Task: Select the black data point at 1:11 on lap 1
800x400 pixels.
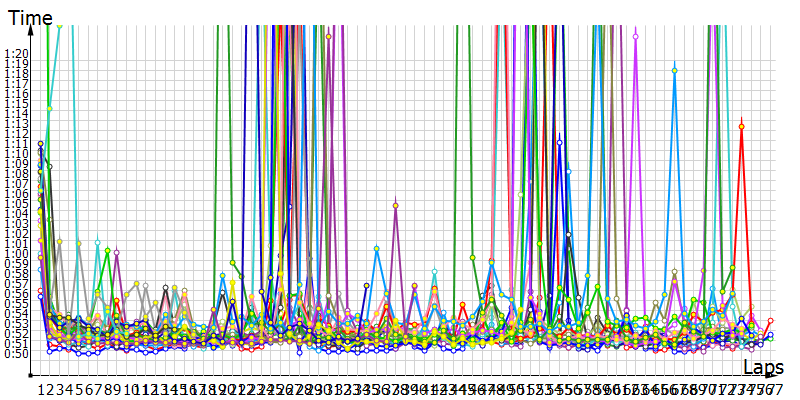Action: [x=41, y=143]
